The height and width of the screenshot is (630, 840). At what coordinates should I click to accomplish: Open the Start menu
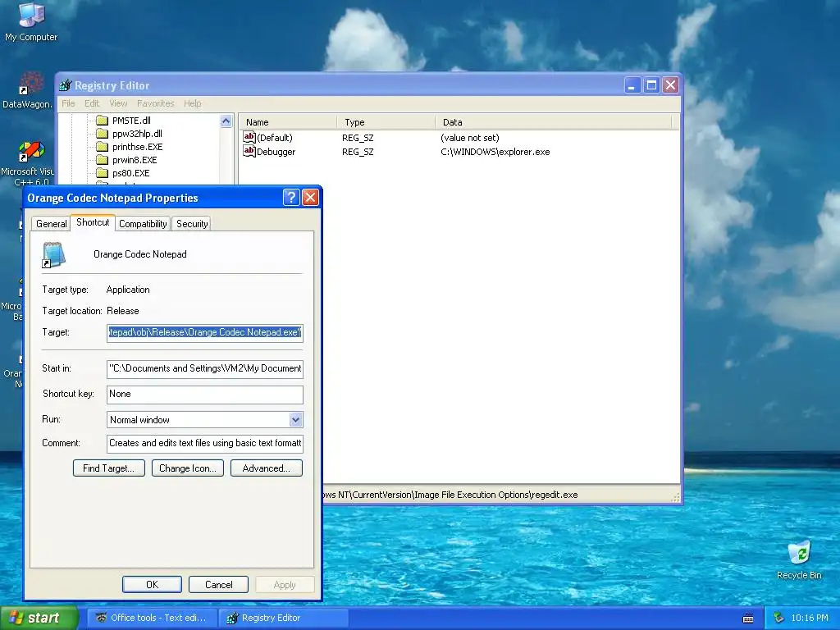click(x=39, y=619)
